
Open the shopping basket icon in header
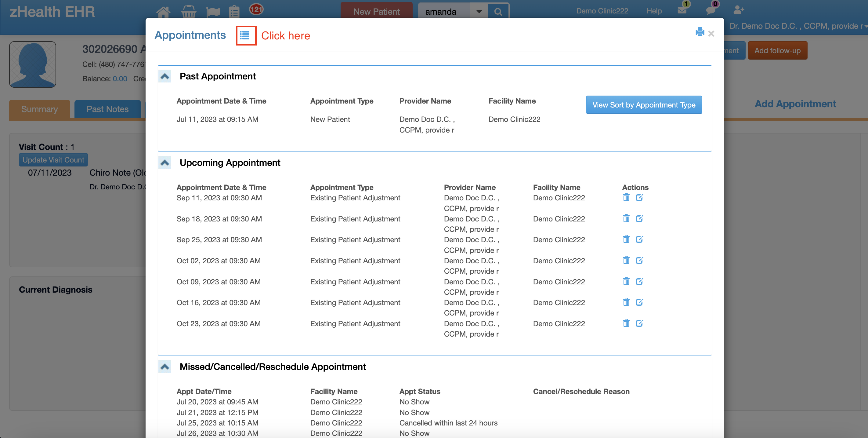189,12
